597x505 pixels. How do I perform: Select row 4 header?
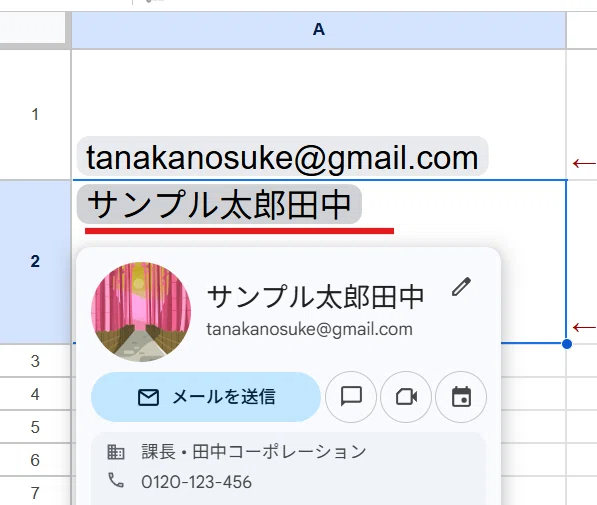[x=35, y=394]
